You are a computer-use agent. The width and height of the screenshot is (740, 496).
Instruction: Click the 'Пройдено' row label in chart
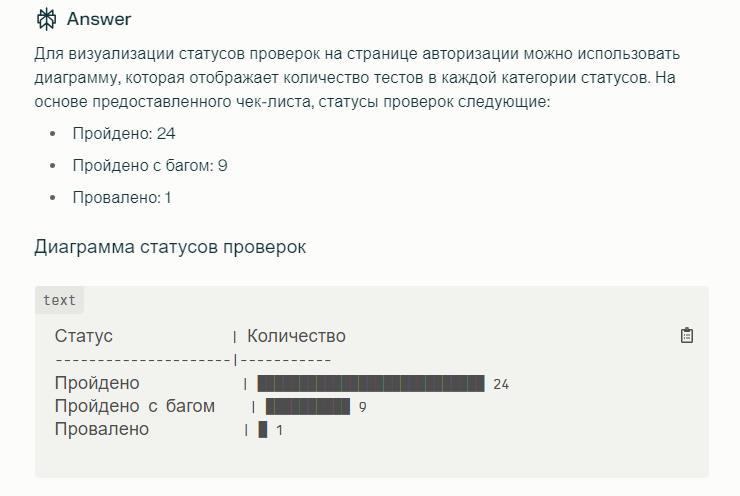97,383
